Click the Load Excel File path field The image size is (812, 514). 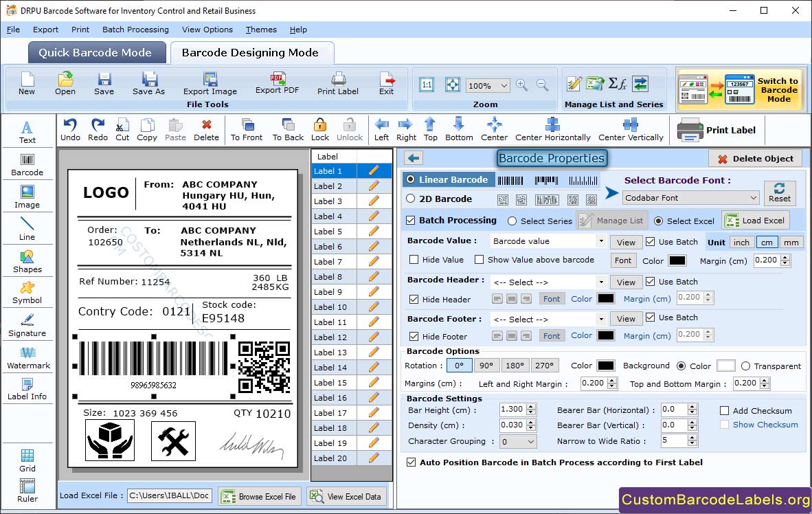(x=170, y=495)
